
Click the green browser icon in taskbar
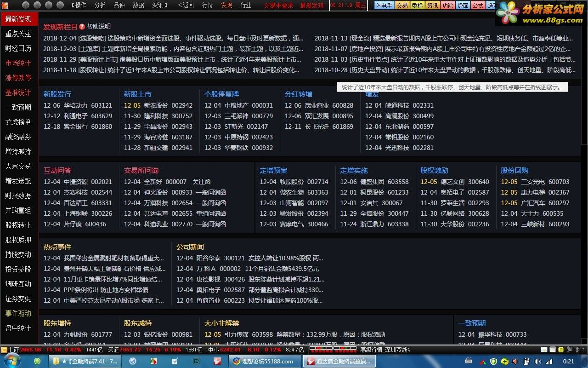click(x=38, y=362)
